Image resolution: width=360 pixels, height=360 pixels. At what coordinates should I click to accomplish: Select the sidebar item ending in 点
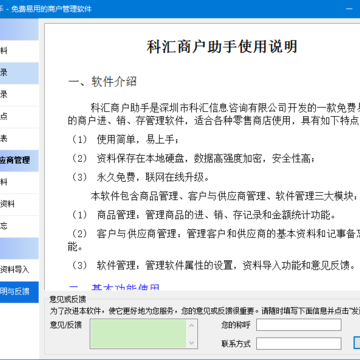tap(19, 116)
